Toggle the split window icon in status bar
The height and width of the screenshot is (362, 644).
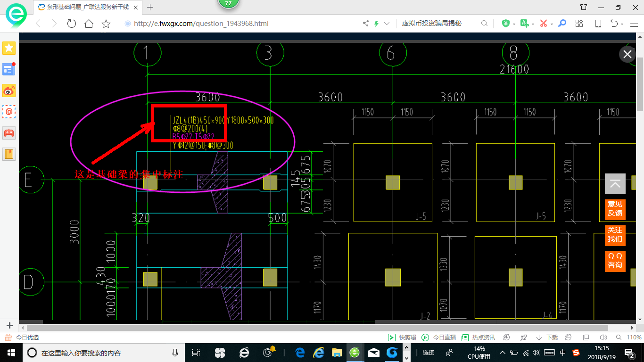click(586, 337)
